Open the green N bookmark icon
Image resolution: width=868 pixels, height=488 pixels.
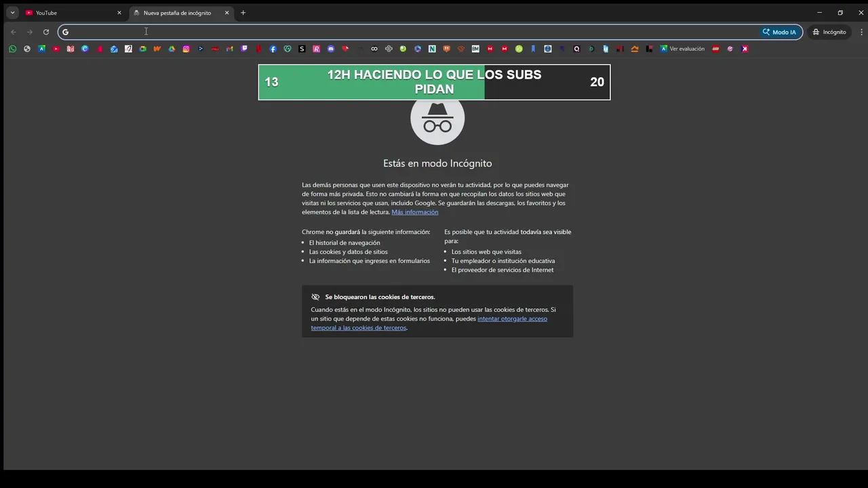[x=432, y=49]
